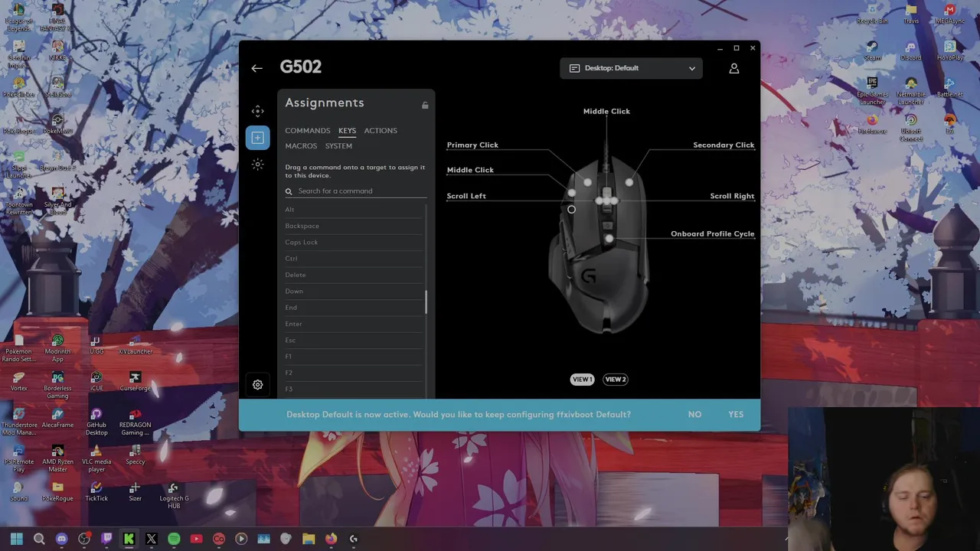
Task: Select the F1 key command
Action: tap(354, 357)
